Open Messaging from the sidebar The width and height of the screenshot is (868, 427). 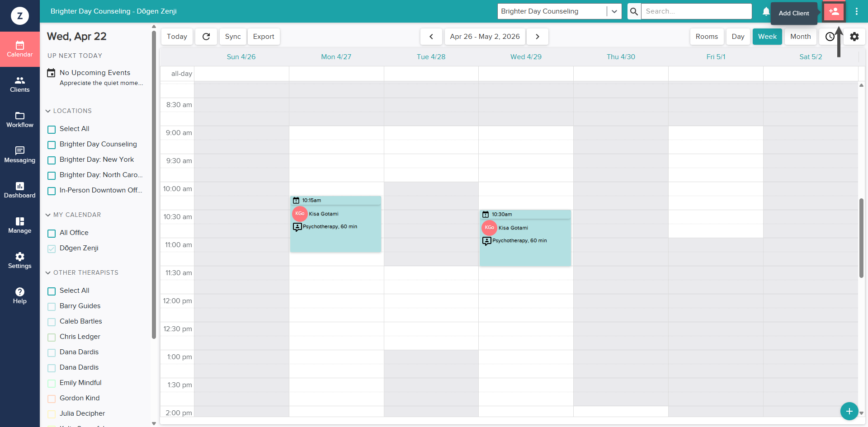pyautogui.click(x=20, y=155)
